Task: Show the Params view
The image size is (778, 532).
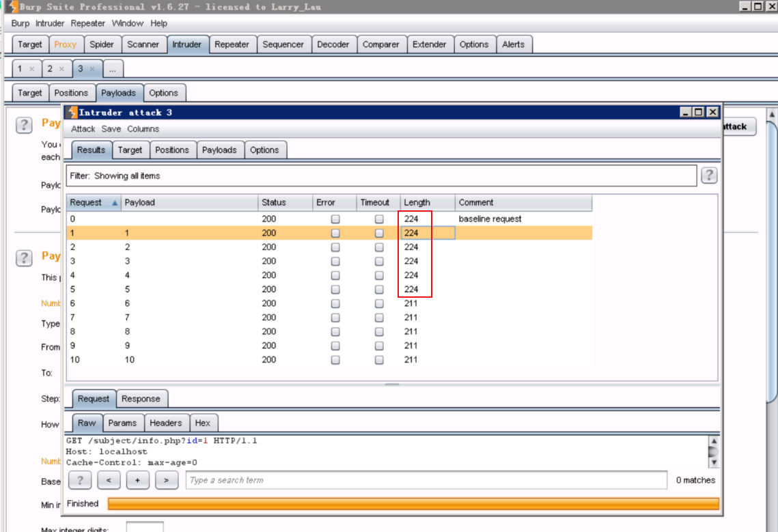Action: (x=122, y=423)
